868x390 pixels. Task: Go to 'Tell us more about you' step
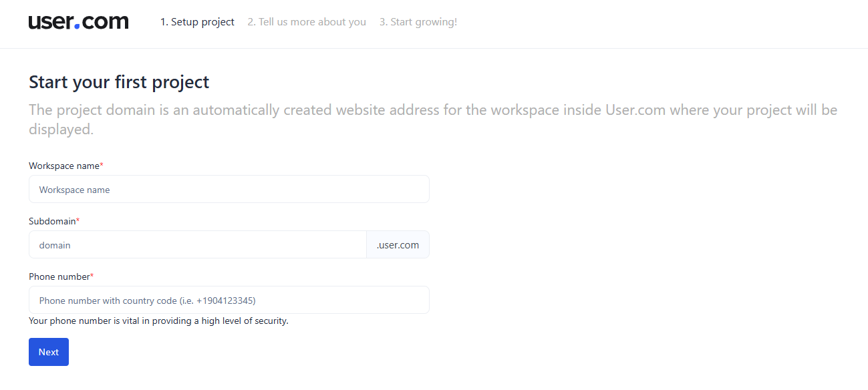click(x=307, y=22)
